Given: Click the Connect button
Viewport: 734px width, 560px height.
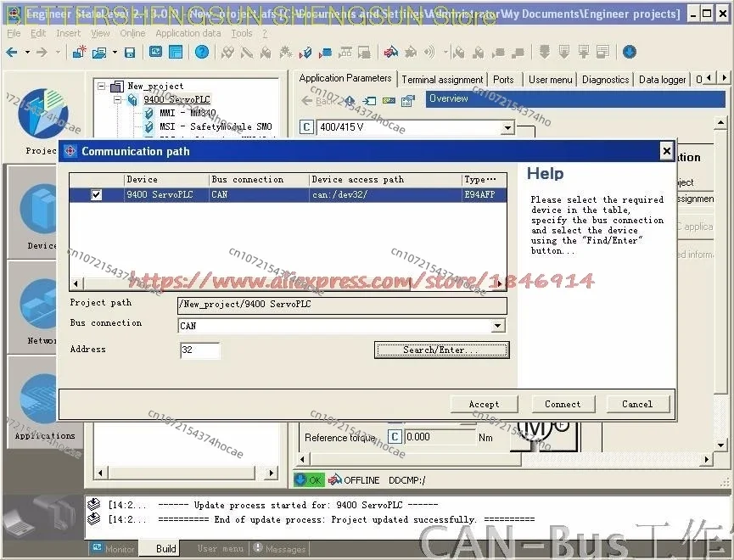Looking at the screenshot, I should coord(563,404).
